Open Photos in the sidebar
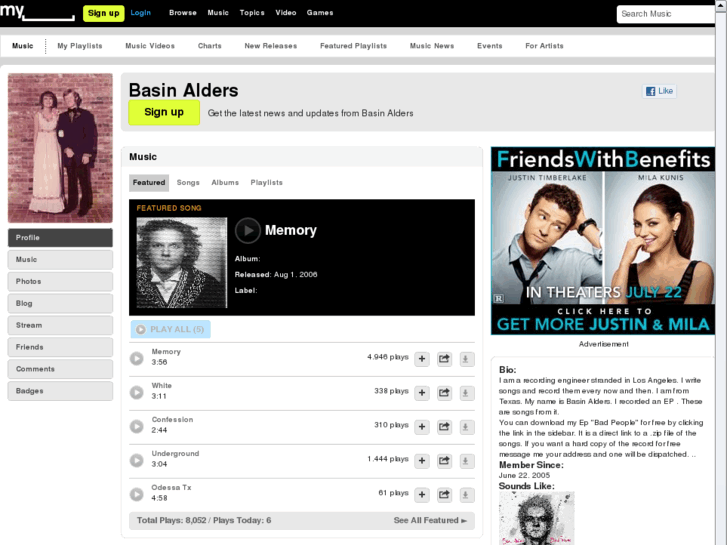727x545 pixels. pos(60,282)
